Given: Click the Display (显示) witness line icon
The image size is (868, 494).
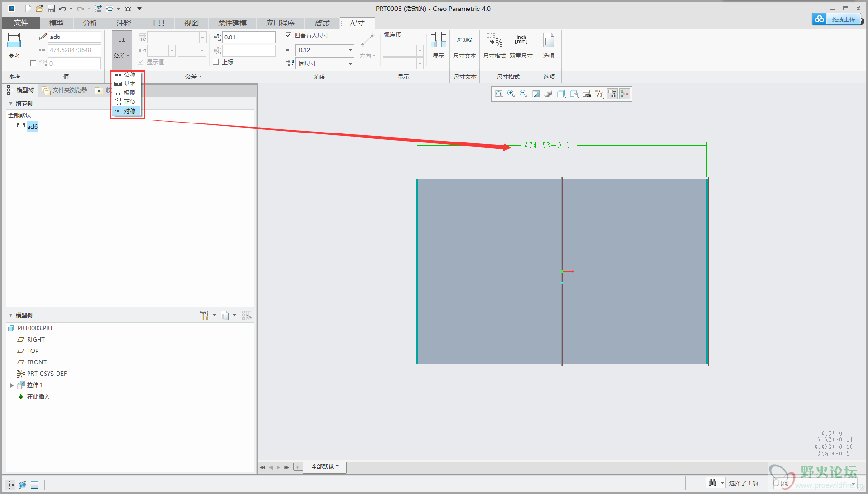Looking at the screenshot, I should pyautogui.click(x=439, y=40).
